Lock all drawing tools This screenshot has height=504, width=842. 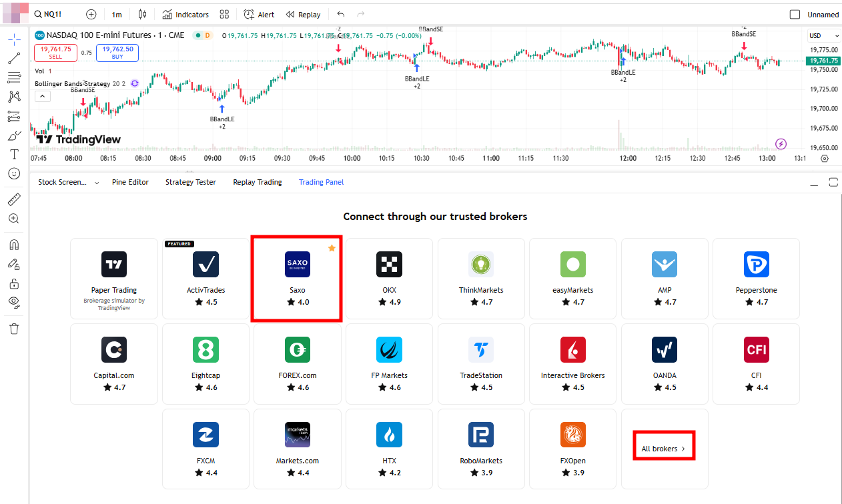tap(14, 283)
